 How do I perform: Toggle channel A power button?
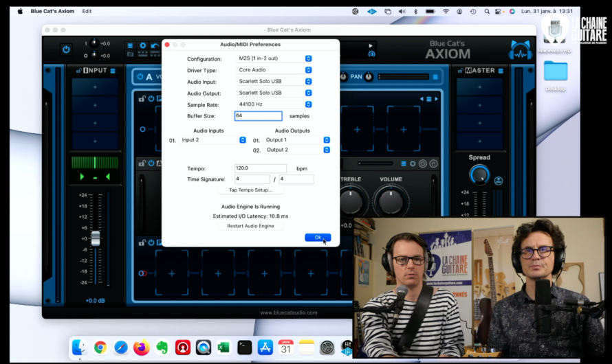pos(140,77)
